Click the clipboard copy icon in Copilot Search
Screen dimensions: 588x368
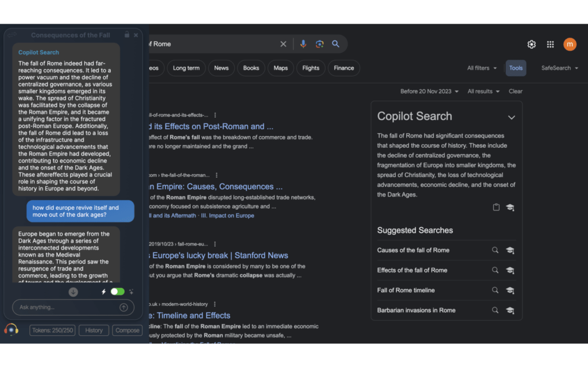point(496,208)
